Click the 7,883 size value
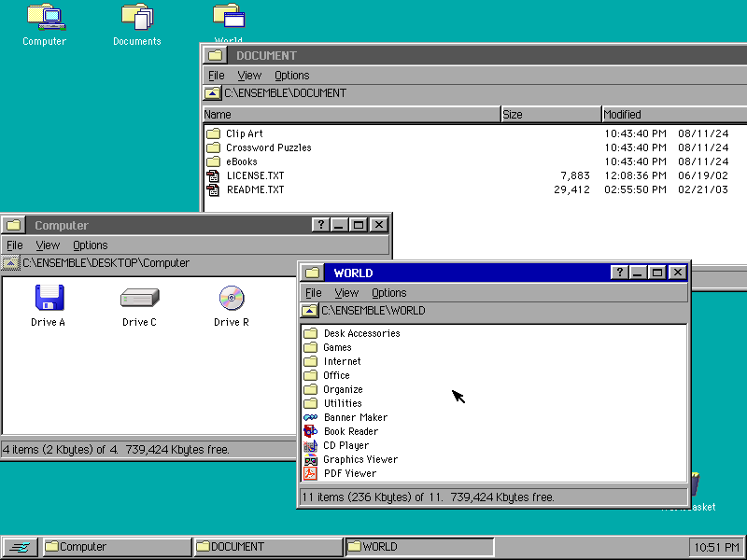 pyautogui.click(x=574, y=175)
